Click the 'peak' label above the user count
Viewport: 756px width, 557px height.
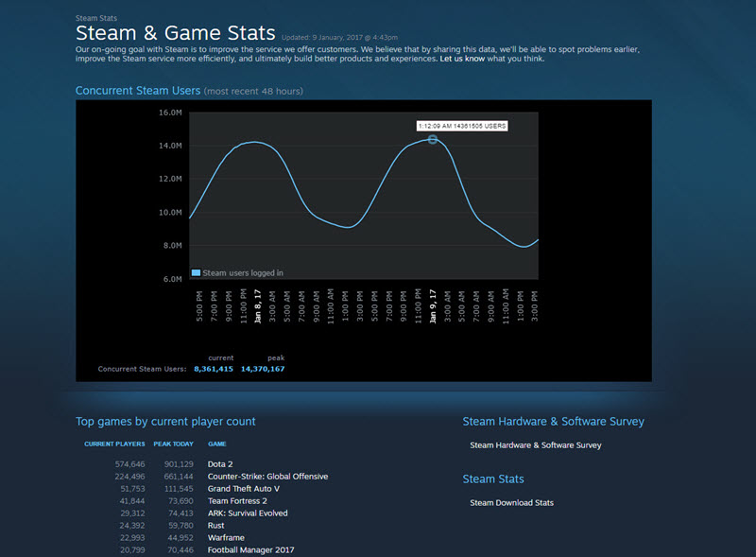coord(276,358)
